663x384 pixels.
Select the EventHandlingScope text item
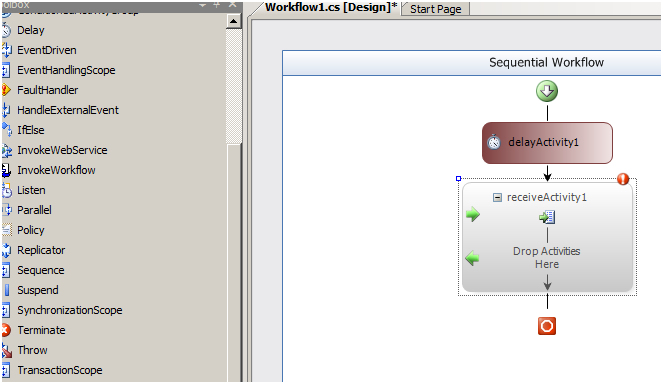point(66,70)
